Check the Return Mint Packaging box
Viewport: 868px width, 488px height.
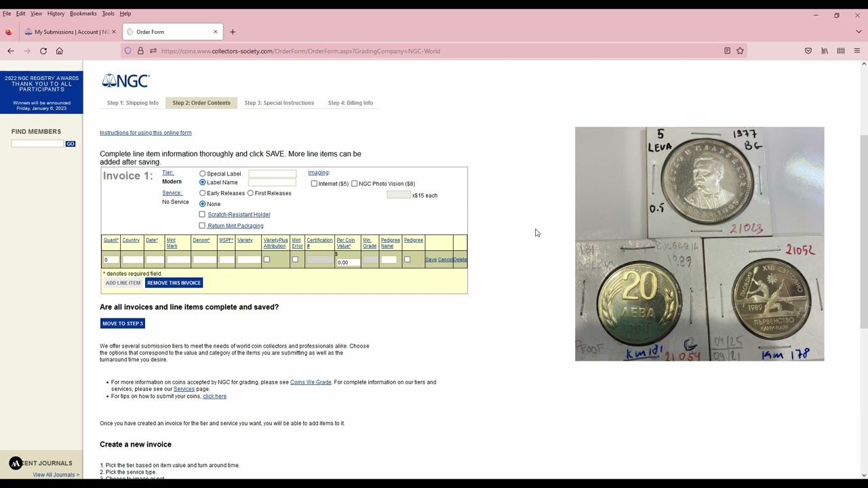tap(202, 226)
